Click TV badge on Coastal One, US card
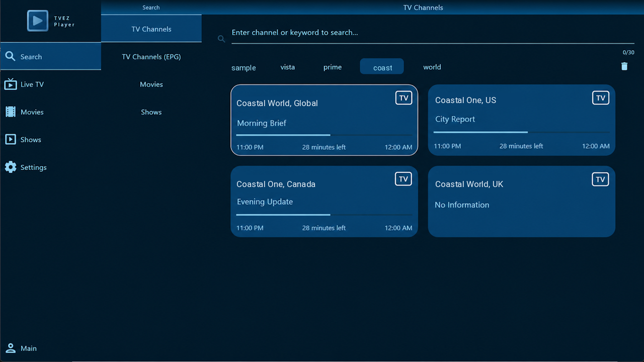Viewport: 644px width, 362px height. click(601, 98)
